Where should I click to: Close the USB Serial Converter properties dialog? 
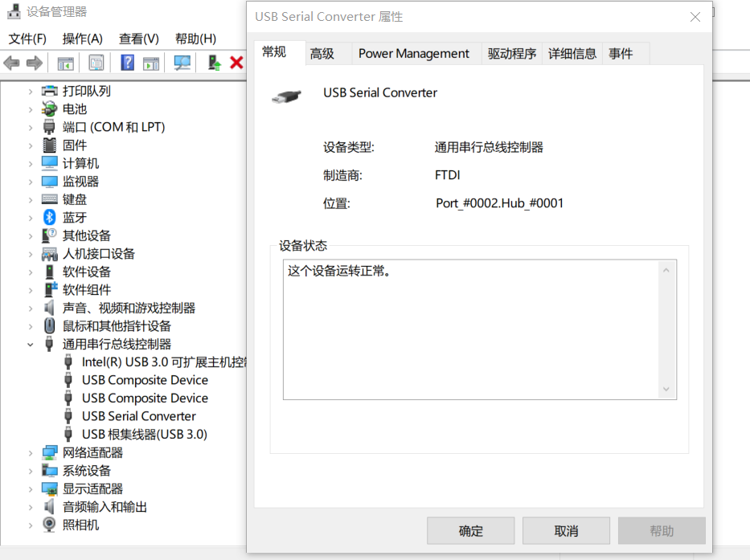[695, 17]
